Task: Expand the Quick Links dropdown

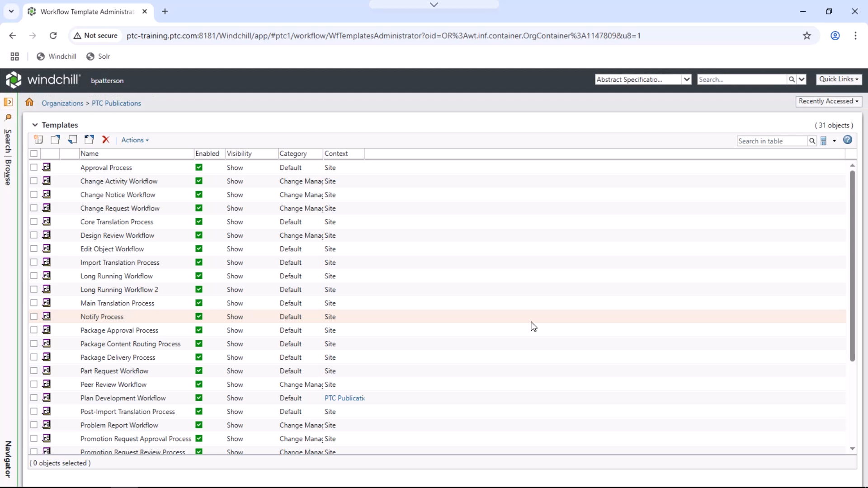Action: (839, 79)
